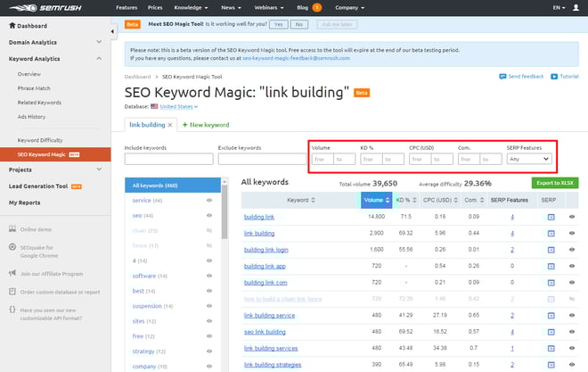Screen dimensions: 588x372
Task: Select SEO Keyword Magic in sidebar
Action: point(55,154)
